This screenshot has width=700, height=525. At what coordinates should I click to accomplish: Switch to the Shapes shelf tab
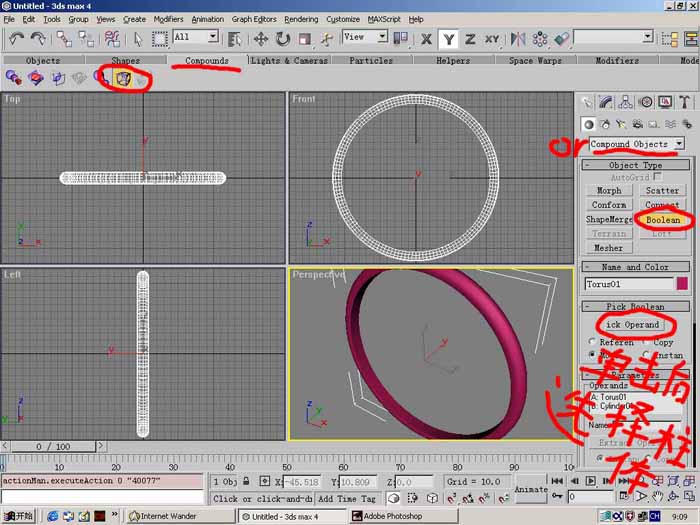click(x=125, y=60)
